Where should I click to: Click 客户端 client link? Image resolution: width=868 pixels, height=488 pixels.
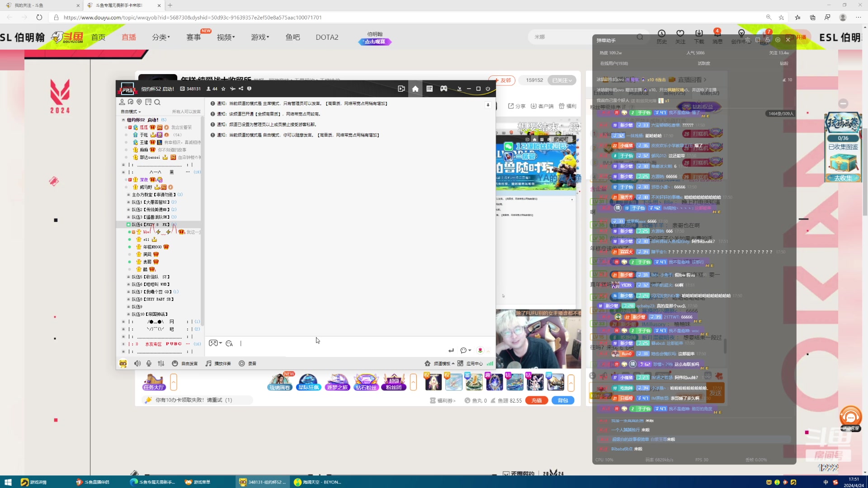(x=542, y=106)
